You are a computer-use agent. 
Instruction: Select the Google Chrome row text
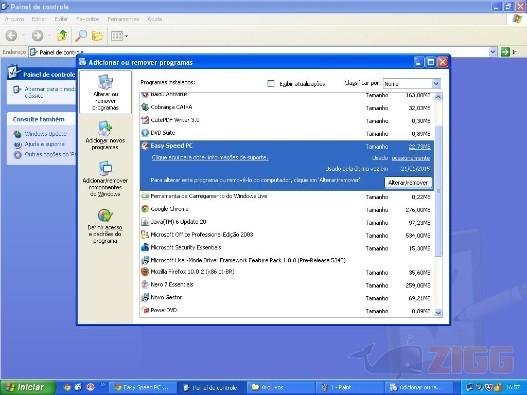tap(169, 209)
